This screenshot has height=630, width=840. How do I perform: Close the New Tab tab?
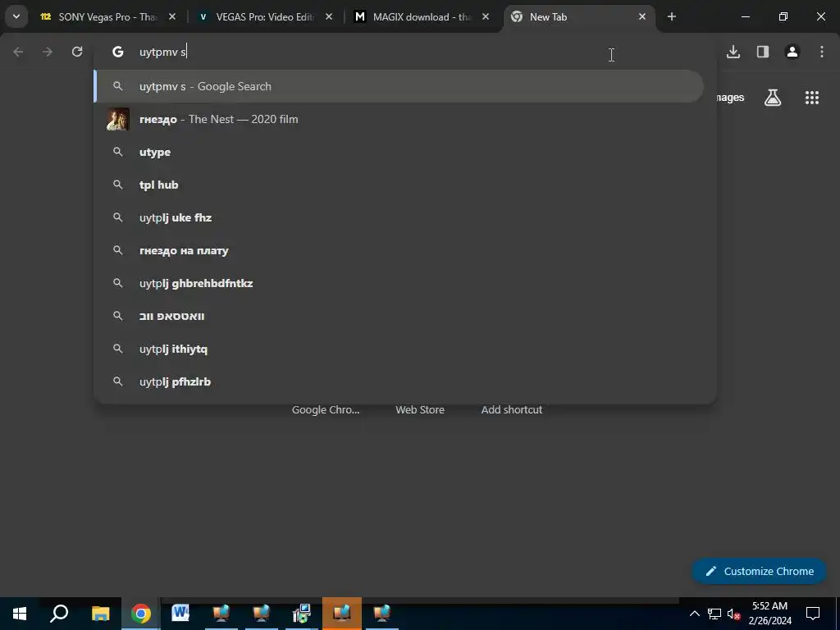point(642,17)
